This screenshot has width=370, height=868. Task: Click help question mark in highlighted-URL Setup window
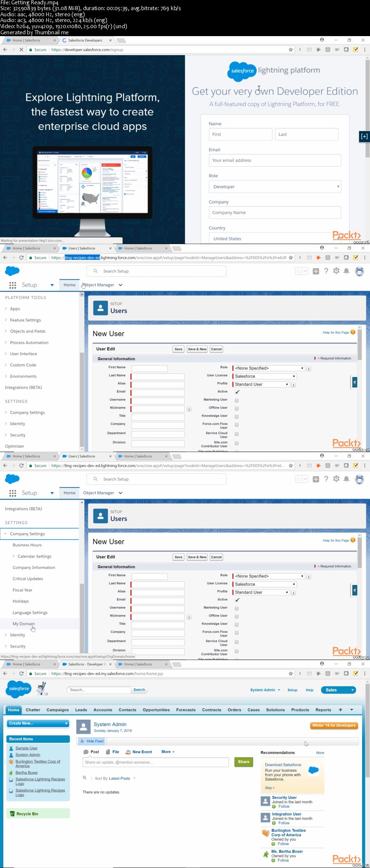[326, 271]
